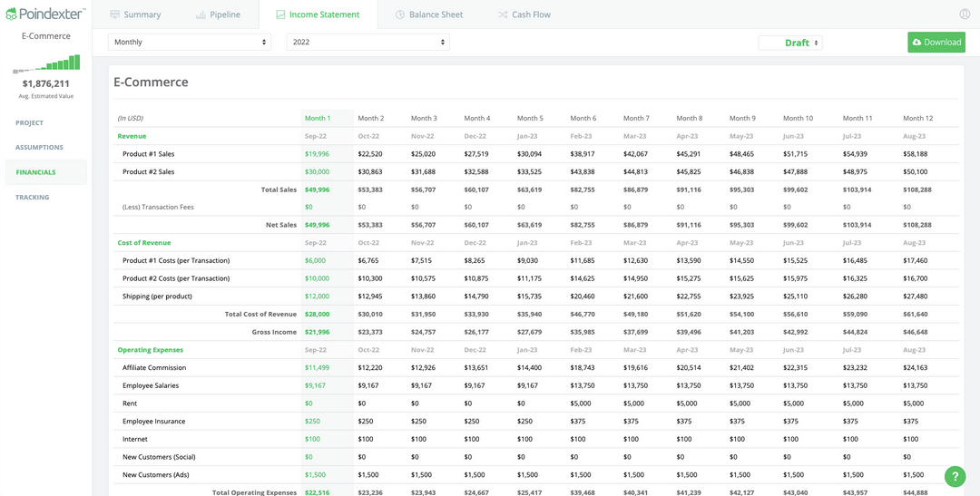Click Product #2 Costs (per Transaction) label
Image resolution: width=980 pixels, height=496 pixels.
point(176,278)
